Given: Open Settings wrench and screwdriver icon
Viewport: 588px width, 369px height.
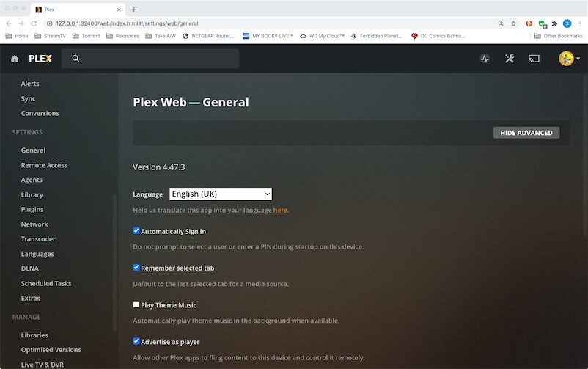Looking at the screenshot, I should (510, 59).
